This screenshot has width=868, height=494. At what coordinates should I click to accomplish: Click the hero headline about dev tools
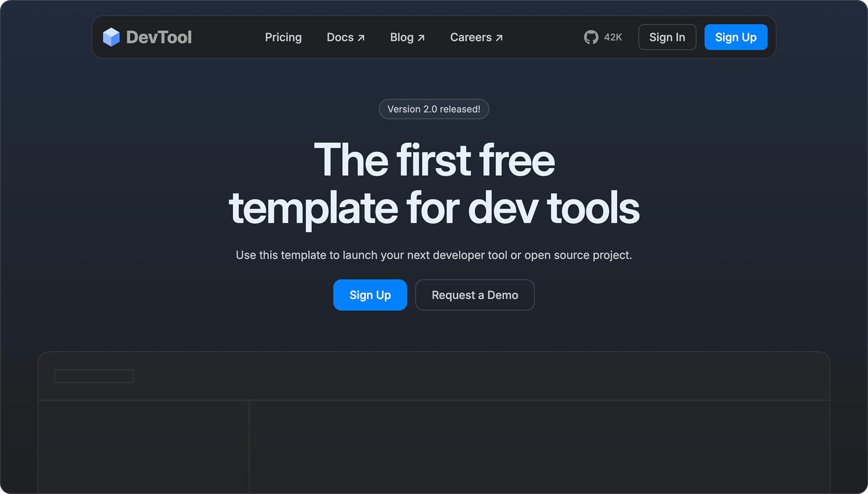[434, 184]
